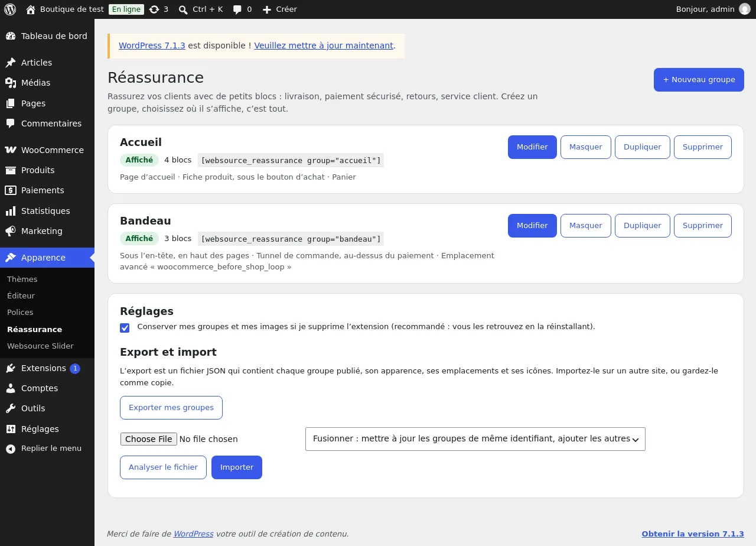
Task: Click the WooCommerce logo icon
Action: 11,150
